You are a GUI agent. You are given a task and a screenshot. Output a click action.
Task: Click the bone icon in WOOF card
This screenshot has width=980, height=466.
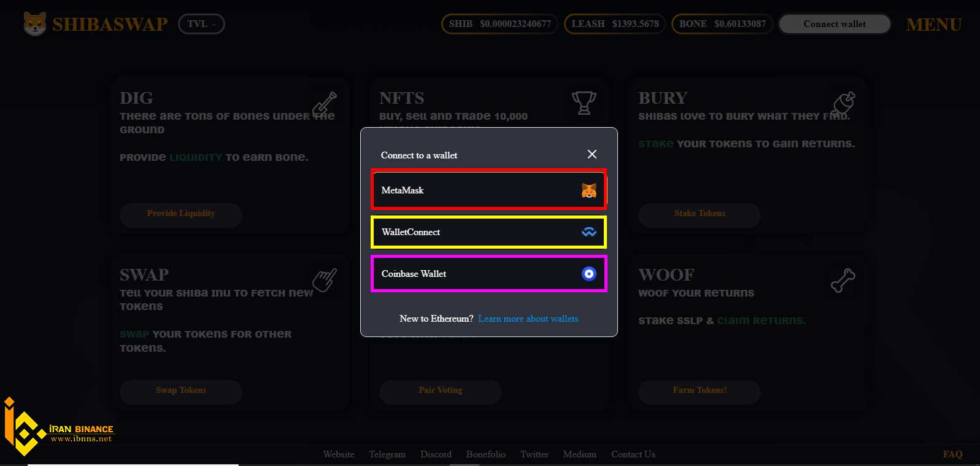tap(843, 280)
